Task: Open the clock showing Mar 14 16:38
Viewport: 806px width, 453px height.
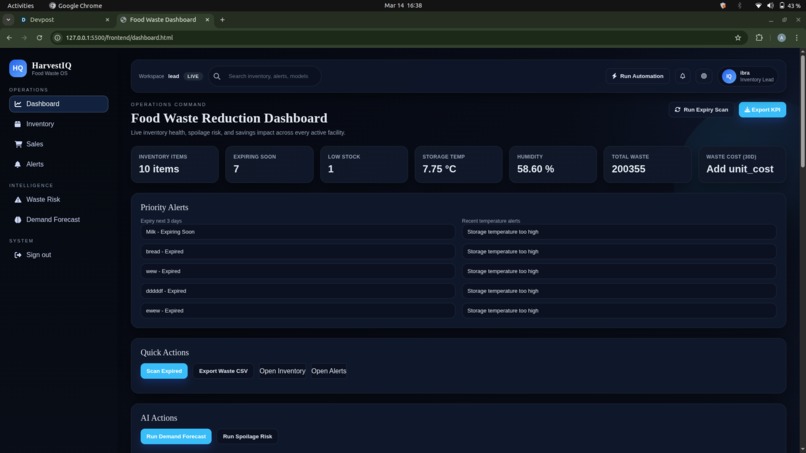Action: pyautogui.click(x=403, y=6)
